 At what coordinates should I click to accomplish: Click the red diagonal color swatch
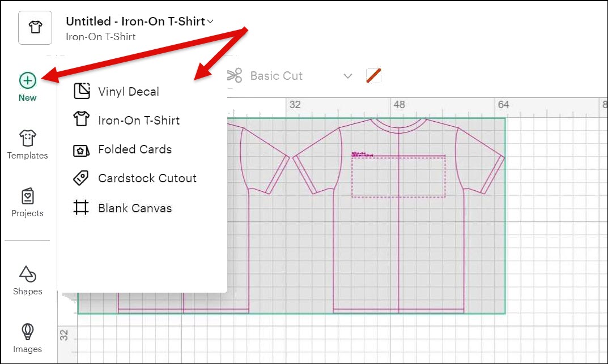[373, 75]
